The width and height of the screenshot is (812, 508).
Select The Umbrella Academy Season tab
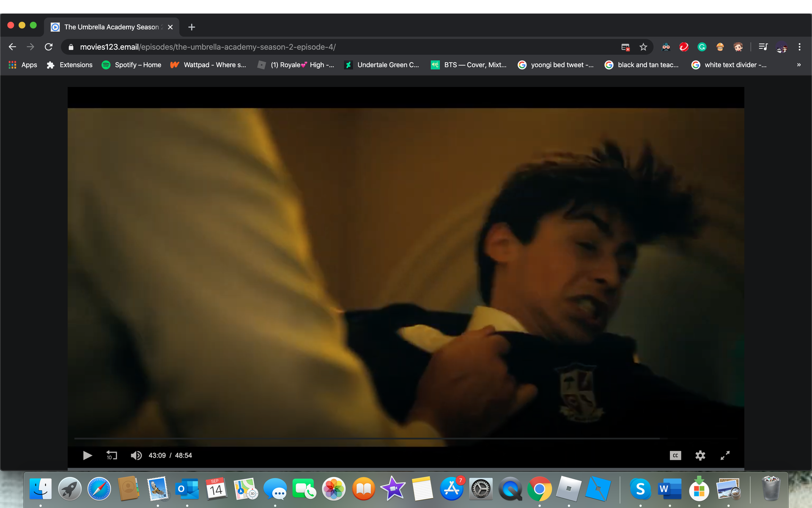(x=111, y=27)
